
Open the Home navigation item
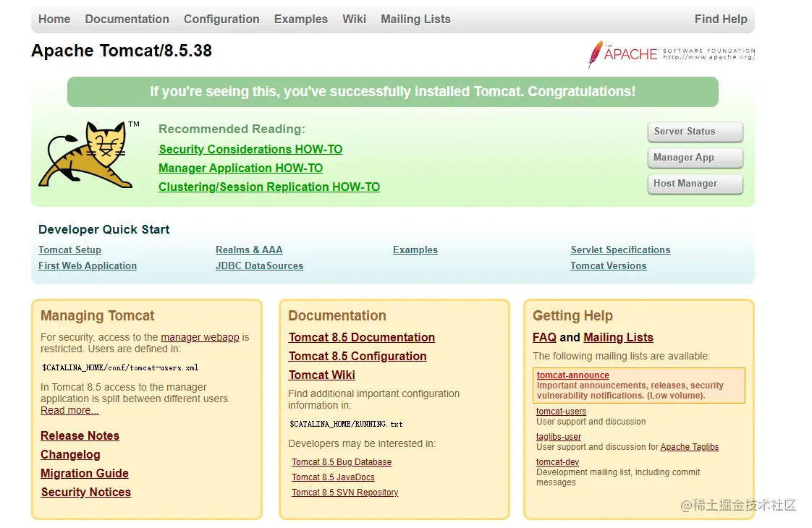click(54, 19)
